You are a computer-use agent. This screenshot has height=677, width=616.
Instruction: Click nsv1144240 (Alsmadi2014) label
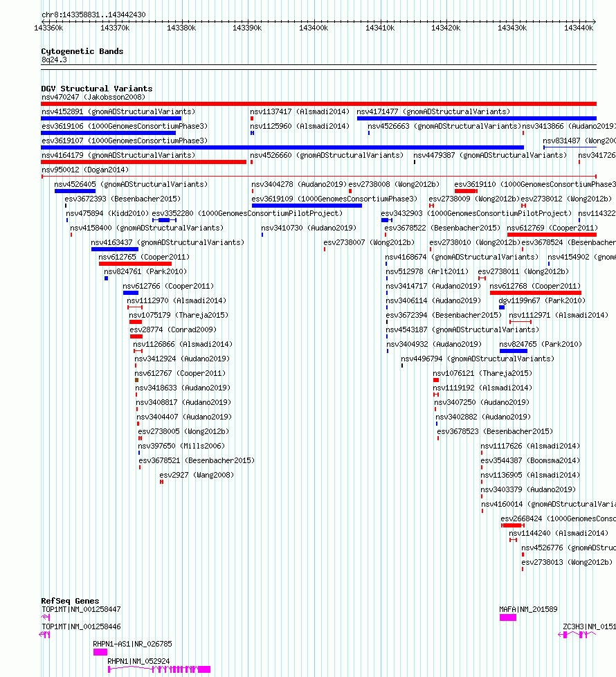click(559, 534)
